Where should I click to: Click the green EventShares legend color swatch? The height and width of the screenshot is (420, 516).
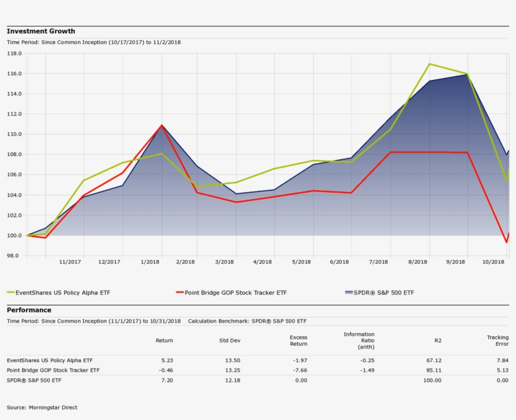11,292
